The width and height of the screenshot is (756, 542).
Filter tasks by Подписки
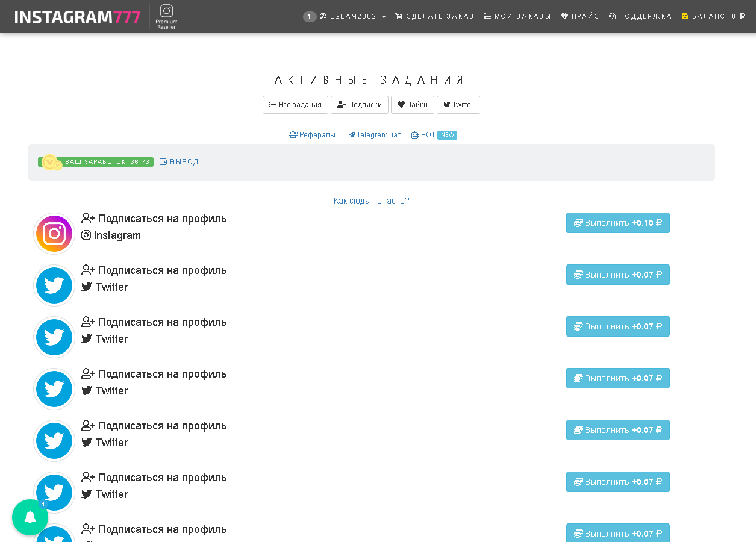coord(360,105)
